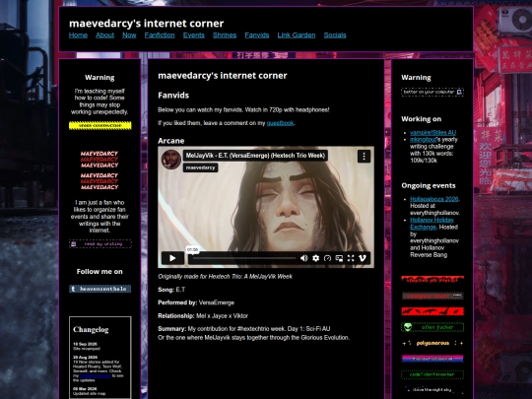Follow the guestbook link
Image resolution: width=532 pixels, height=399 pixels.
coord(280,123)
